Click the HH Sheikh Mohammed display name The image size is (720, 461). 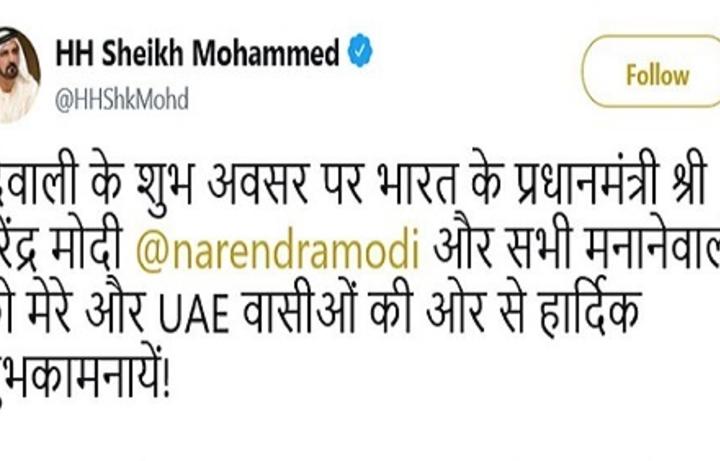tap(197, 52)
